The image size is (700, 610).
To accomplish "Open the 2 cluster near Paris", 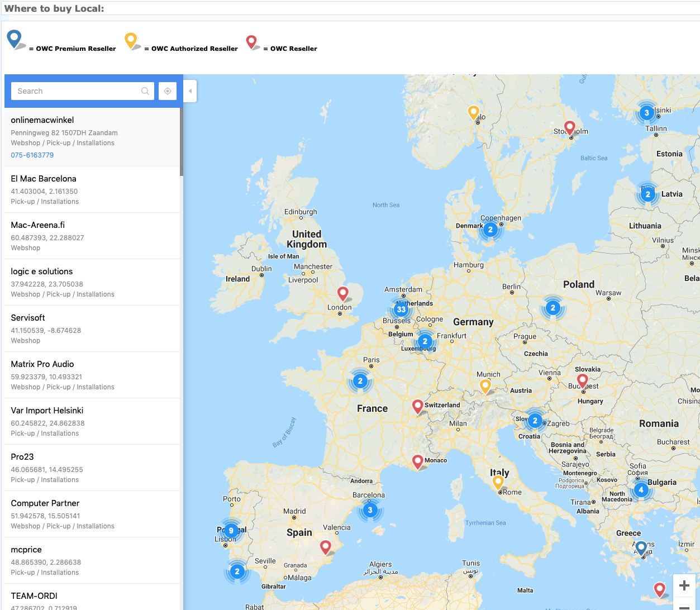I will click(360, 381).
